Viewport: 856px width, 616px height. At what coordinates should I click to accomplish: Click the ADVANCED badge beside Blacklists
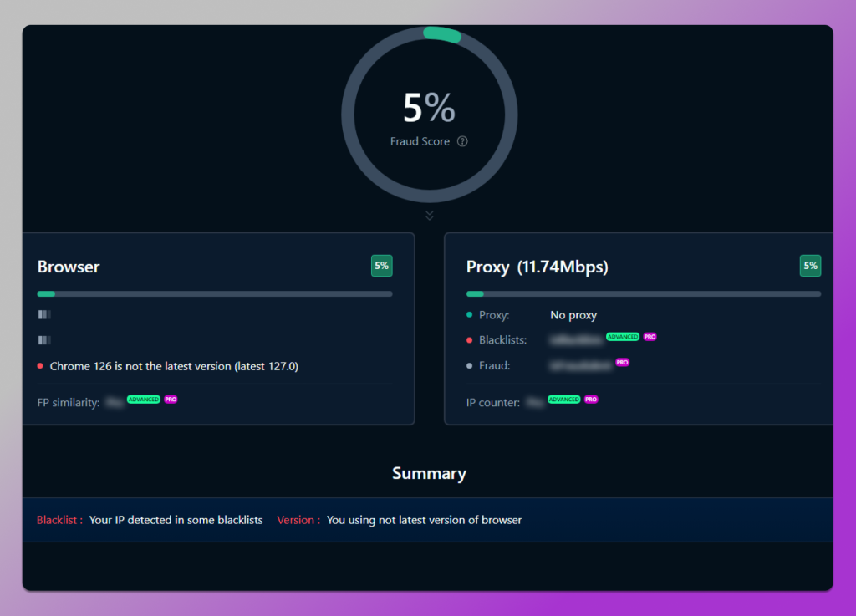click(623, 337)
